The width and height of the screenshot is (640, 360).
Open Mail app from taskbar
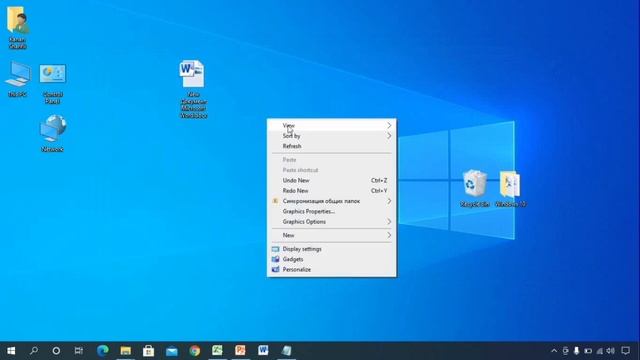point(172,351)
